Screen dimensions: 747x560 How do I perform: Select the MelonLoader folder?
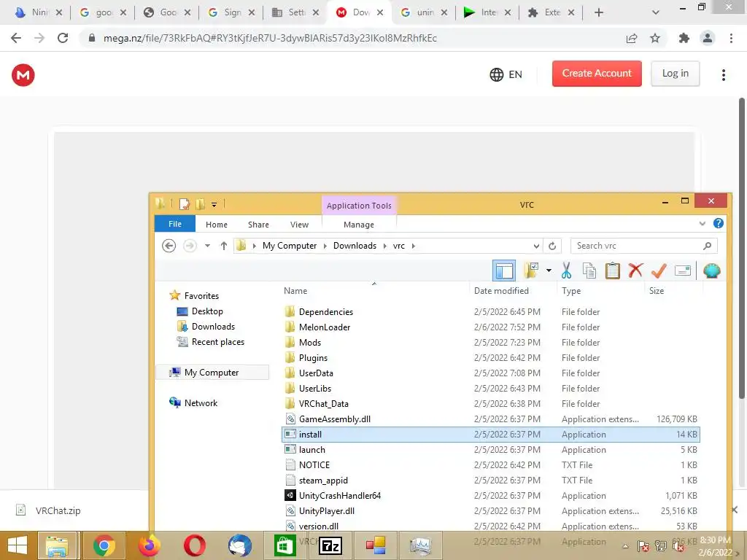(324, 327)
